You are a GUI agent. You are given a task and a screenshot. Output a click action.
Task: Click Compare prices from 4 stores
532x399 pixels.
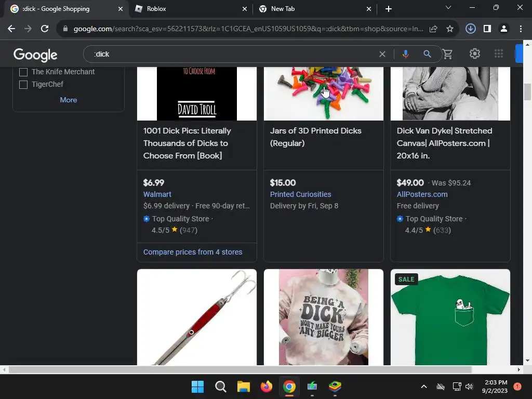193,252
